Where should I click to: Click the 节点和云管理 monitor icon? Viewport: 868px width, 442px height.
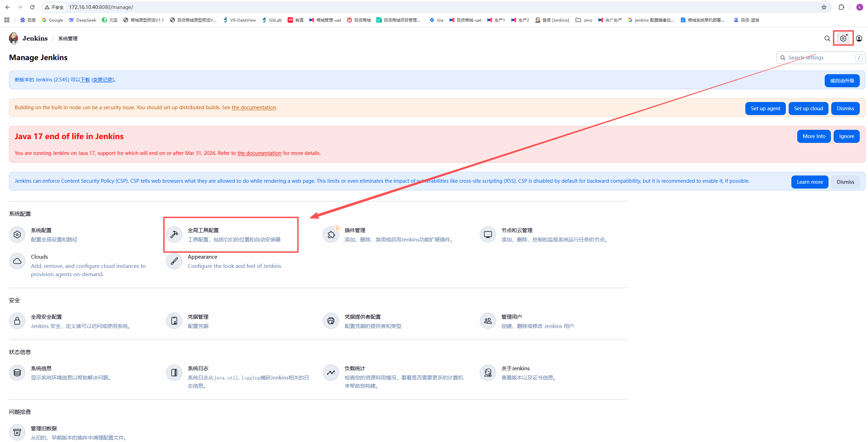(488, 235)
